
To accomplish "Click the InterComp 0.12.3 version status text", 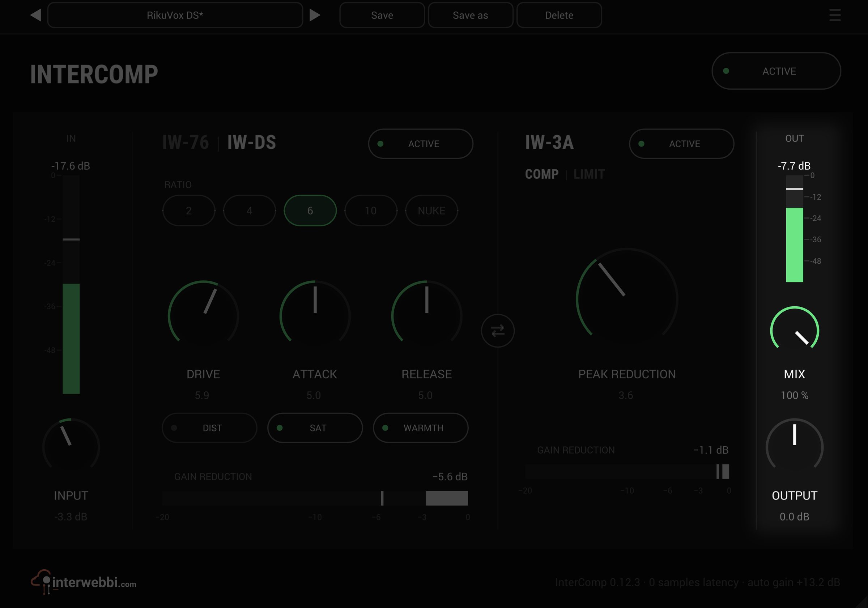I will coord(698,582).
